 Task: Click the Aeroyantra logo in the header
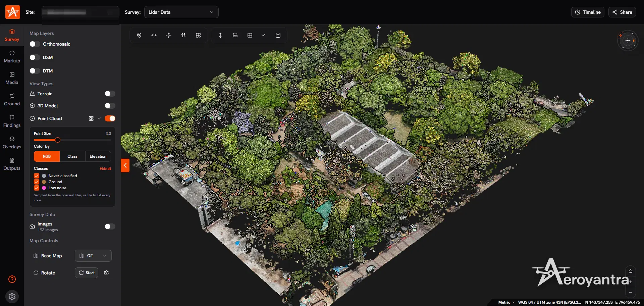click(x=13, y=12)
